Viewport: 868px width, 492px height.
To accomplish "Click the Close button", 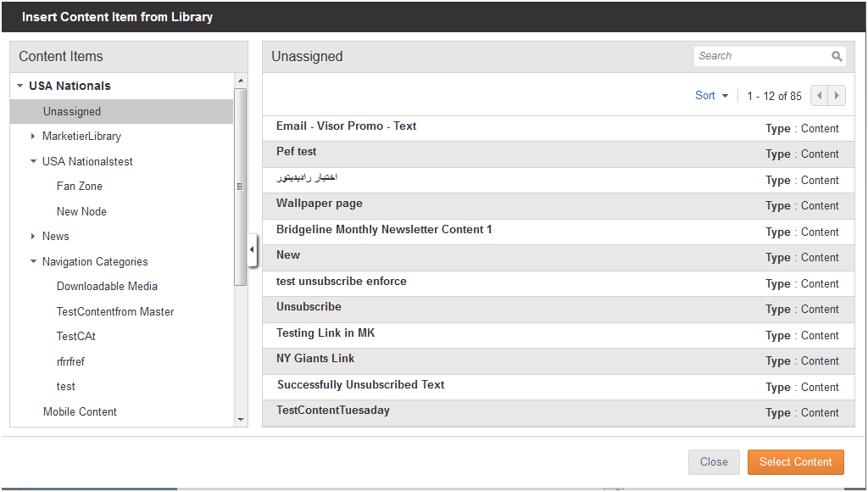I will point(714,462).
